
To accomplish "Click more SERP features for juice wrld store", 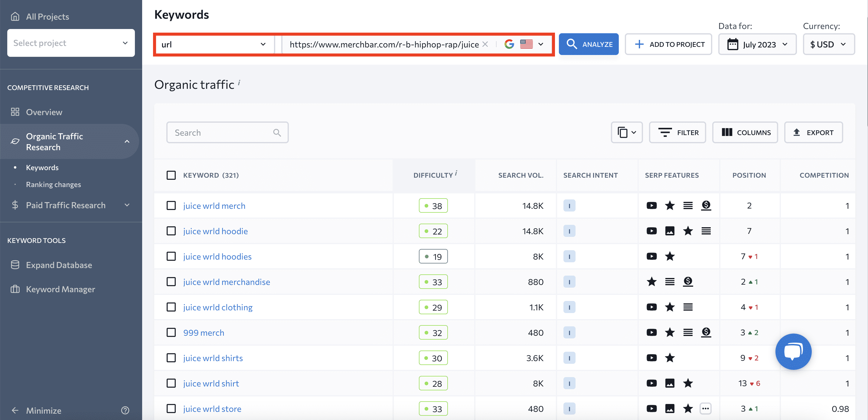I will [705, 409].
